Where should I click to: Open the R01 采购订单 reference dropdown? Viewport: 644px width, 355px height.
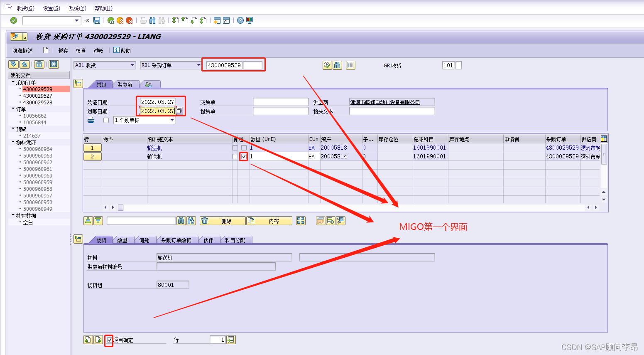point(198,65)
